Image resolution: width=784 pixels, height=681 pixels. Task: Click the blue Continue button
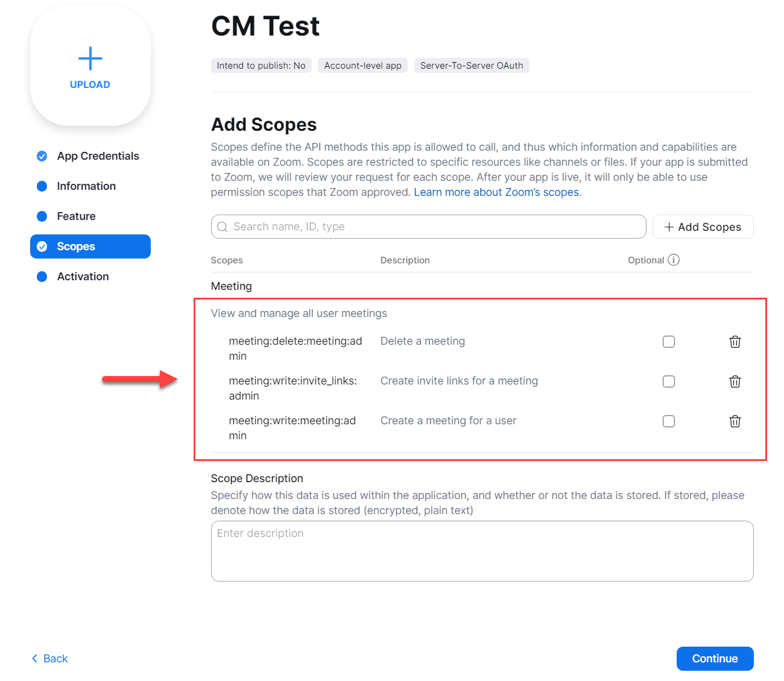click(x=715, y=659)
